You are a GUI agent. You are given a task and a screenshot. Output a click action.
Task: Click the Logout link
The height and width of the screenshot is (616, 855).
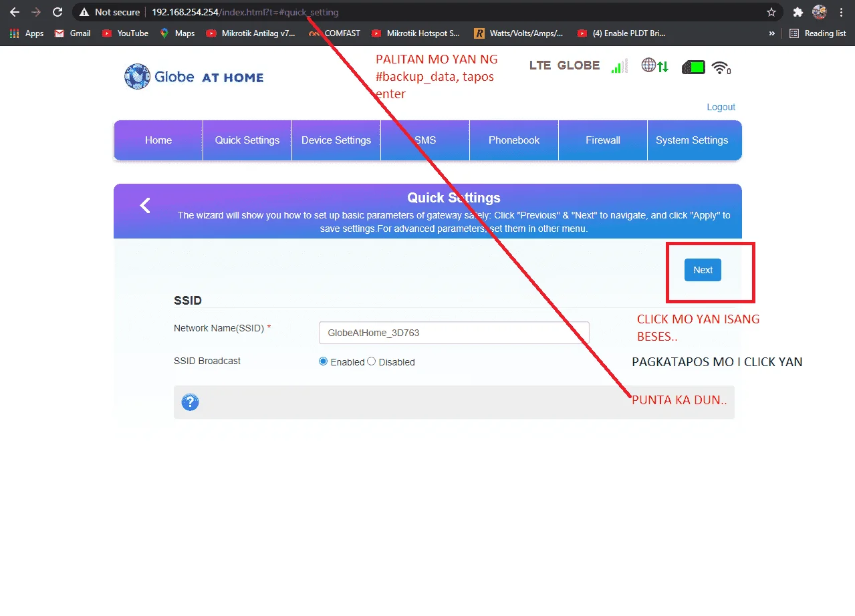pos(721,107)
